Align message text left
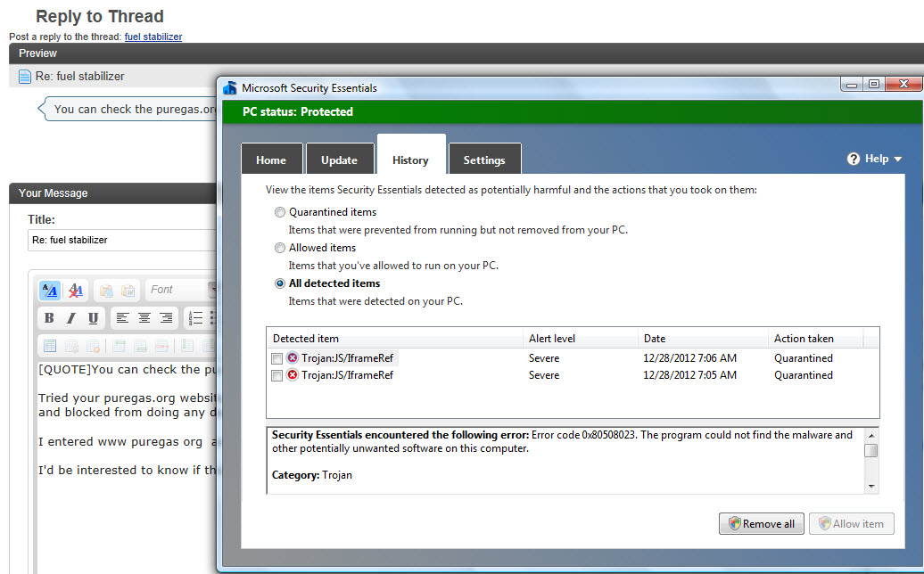Image resolution: width=924 pixels, height=574 pixels. coord(122,318)
